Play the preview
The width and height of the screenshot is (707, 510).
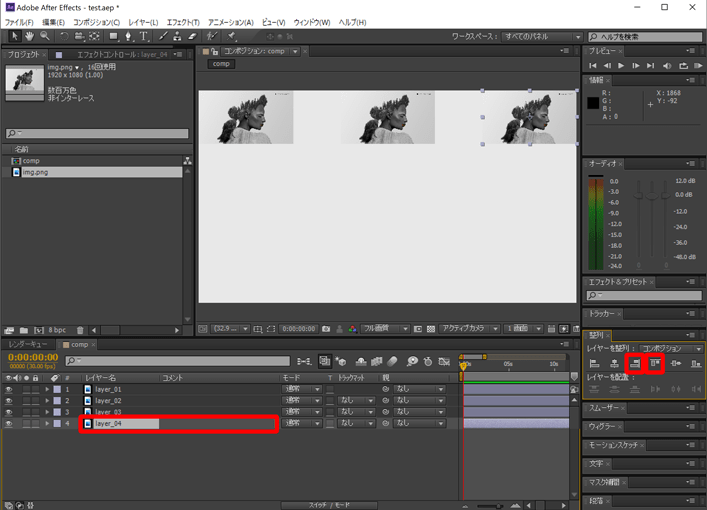coord(621,66)
